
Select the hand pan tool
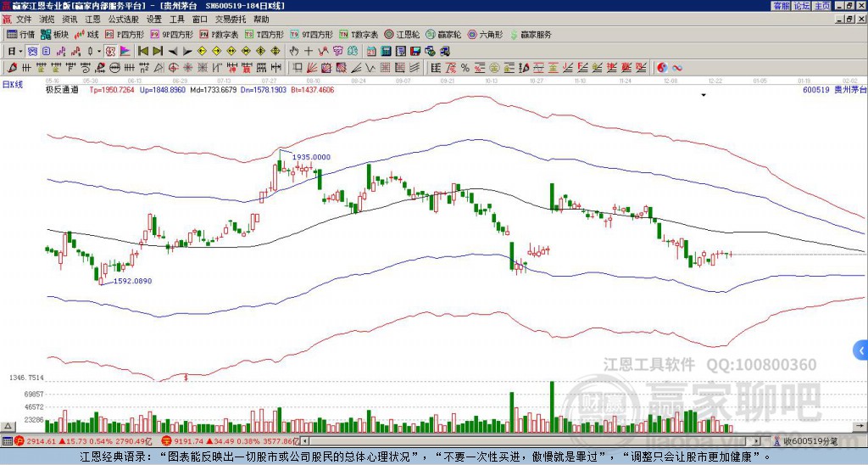(x=294, y=52)
